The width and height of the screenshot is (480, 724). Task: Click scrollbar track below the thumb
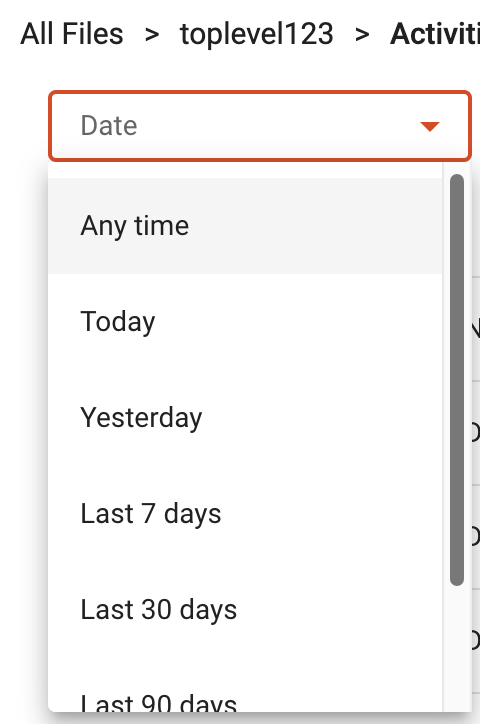click(456, 646)
